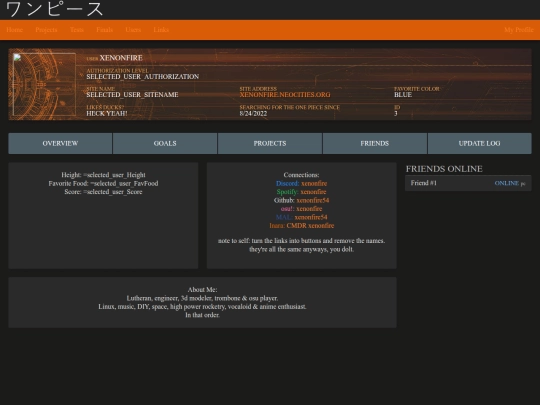Click the XENONFIRE username heading
The width and height of the screenshot is (540, 405).
coord(121,58)
